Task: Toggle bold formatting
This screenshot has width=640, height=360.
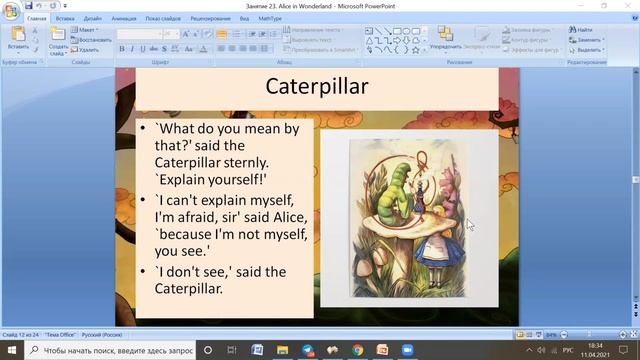Action: click(122, 49)
